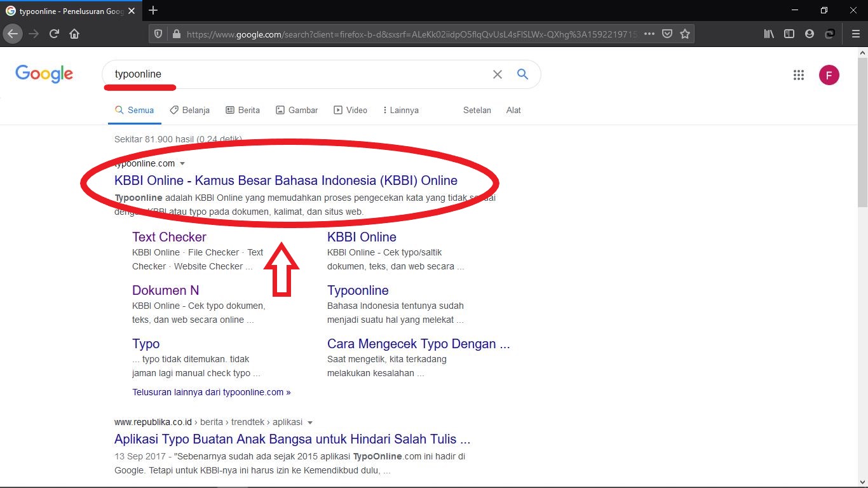Click Telusuran lainnya dari typoonline.com link
The width and height of the screenshot is (868, 488).
(211, 392)
